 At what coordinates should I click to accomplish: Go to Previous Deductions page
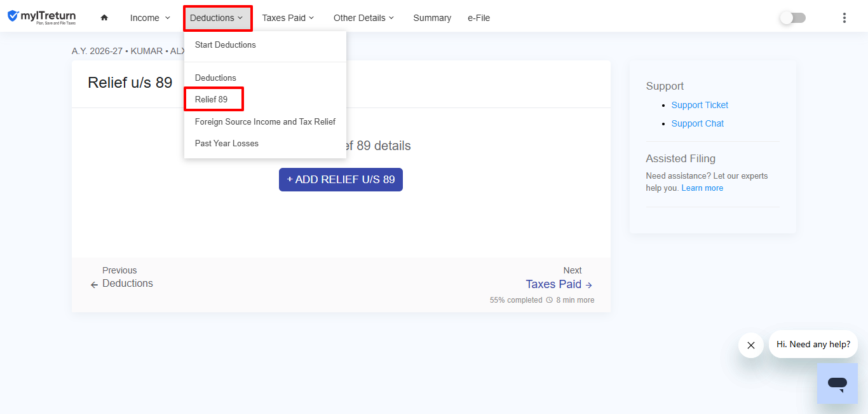click(x=122, y=277)
